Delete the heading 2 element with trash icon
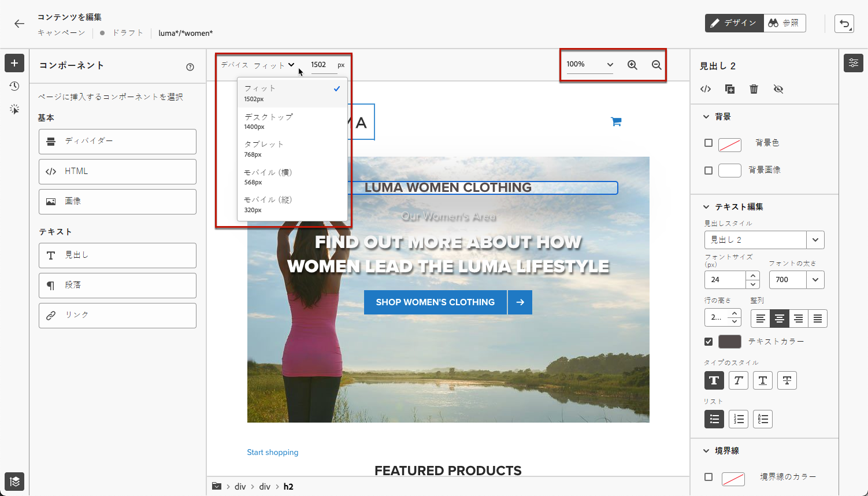Screen dimensions: 868x496 click(754, 89)
